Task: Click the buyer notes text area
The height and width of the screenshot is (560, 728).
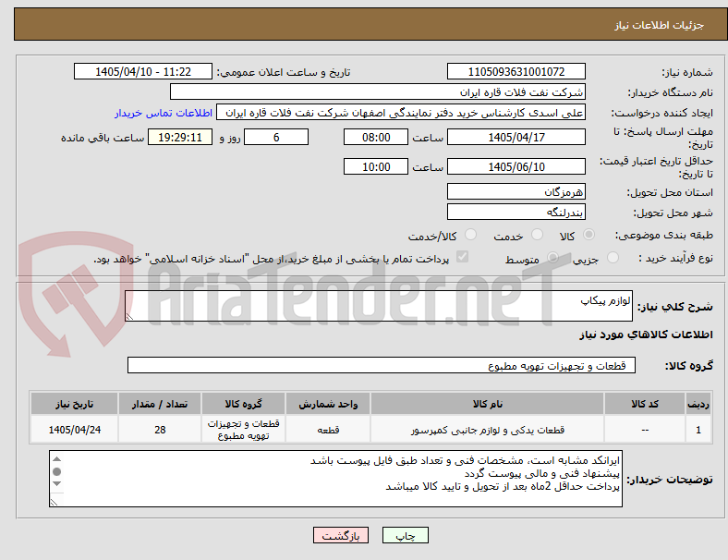Action: coord(335,479)
